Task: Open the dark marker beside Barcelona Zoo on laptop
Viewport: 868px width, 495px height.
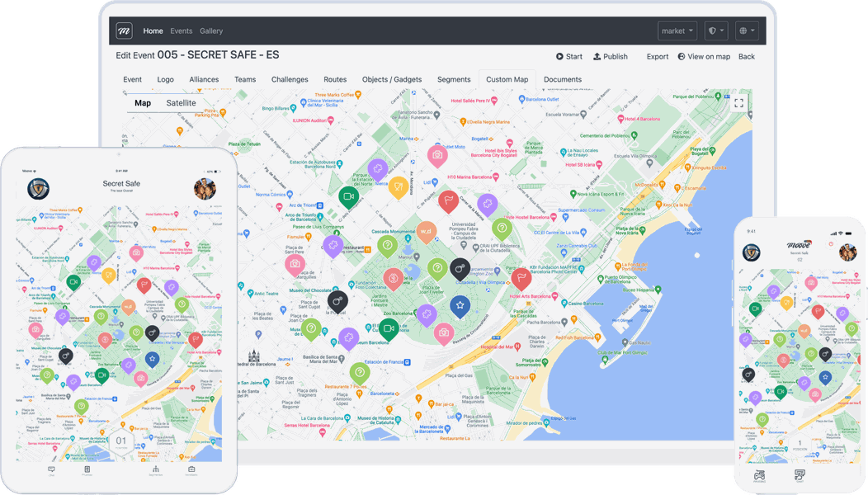Action: click(460, 269)
